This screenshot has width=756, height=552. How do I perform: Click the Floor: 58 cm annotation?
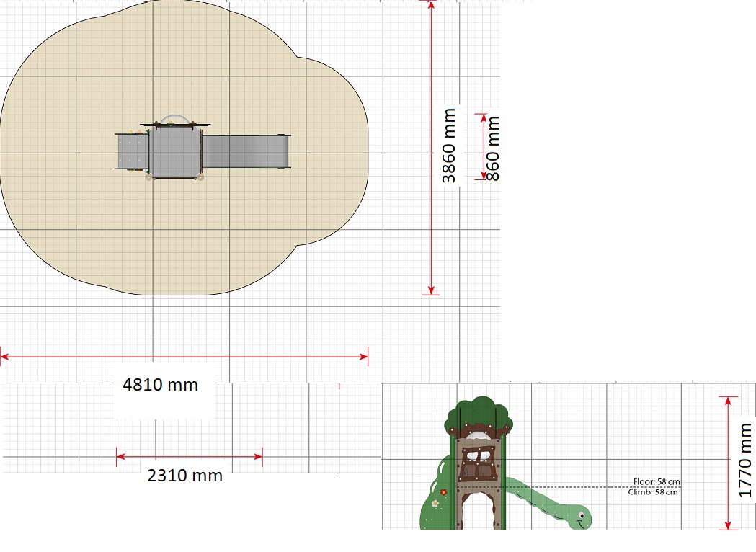pyautogui.click(x=657, y=481)
